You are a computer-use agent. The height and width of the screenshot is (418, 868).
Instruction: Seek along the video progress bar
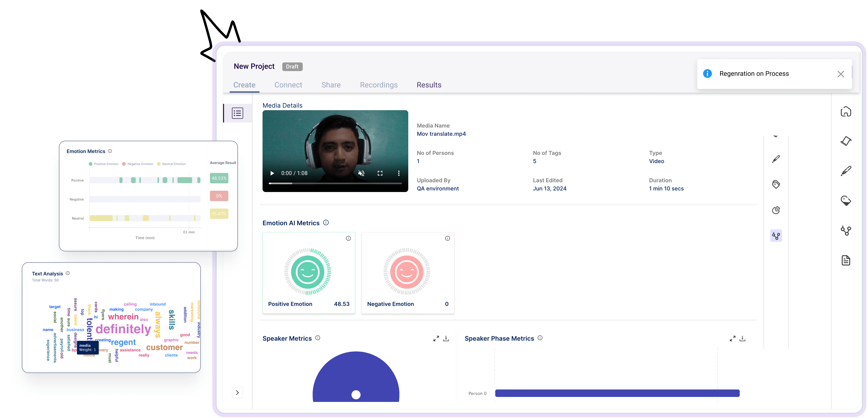pyautogui.click(x=335, y=183)
